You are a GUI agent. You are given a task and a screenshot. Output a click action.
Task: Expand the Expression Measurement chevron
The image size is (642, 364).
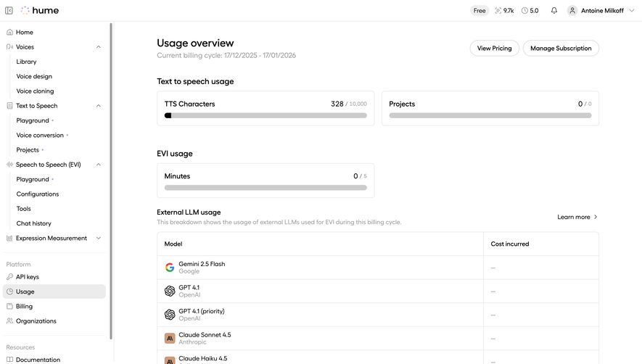pyautogui.click(x=98, y=239)
